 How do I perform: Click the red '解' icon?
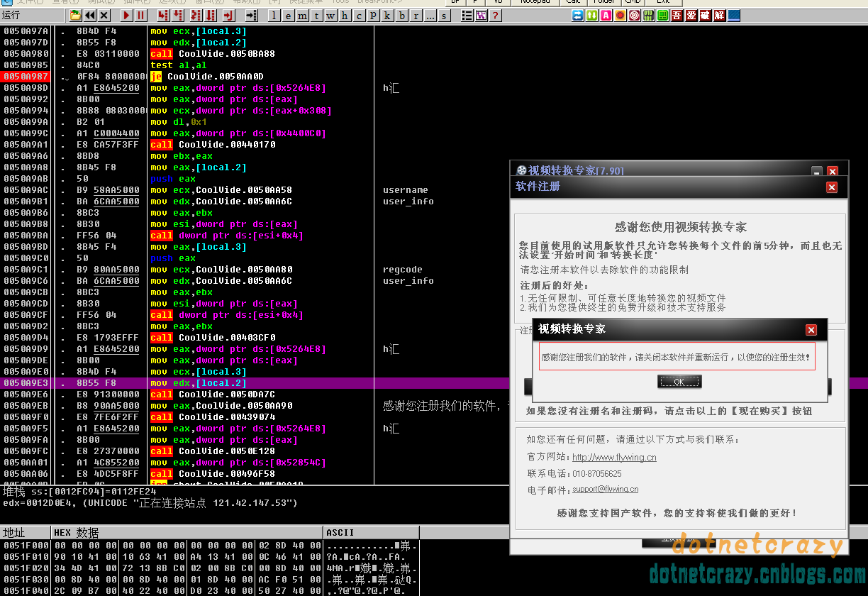coord(719,15)
